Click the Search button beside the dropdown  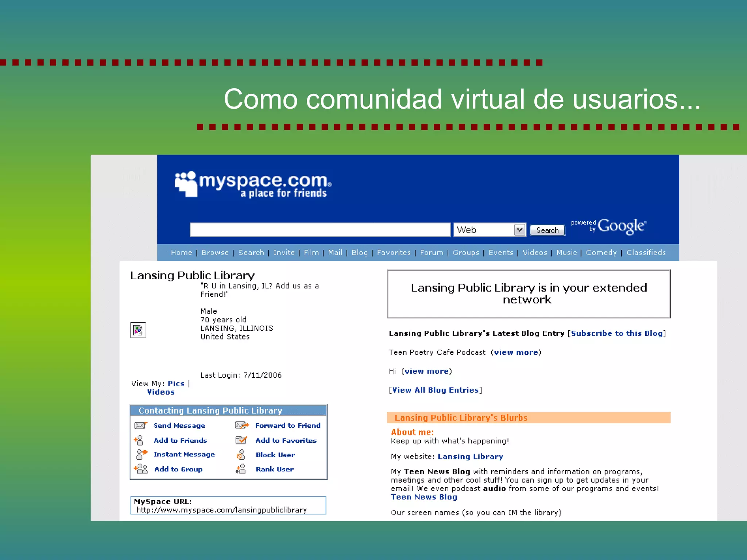pyautogui.click(x=547, y=230)
